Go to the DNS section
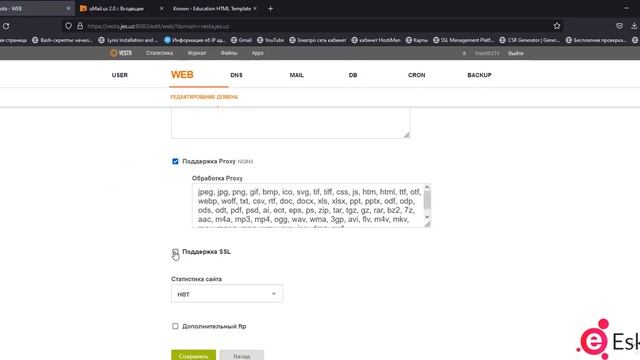Viewport: 640px width, 360px height. tap(236, 75)
